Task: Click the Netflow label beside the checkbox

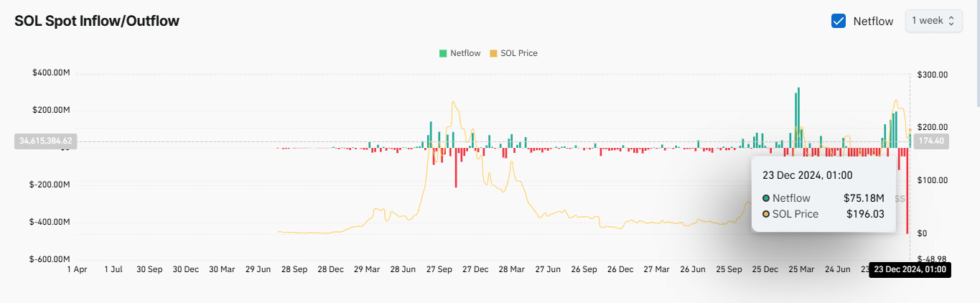Action: [x=873, y=22]
